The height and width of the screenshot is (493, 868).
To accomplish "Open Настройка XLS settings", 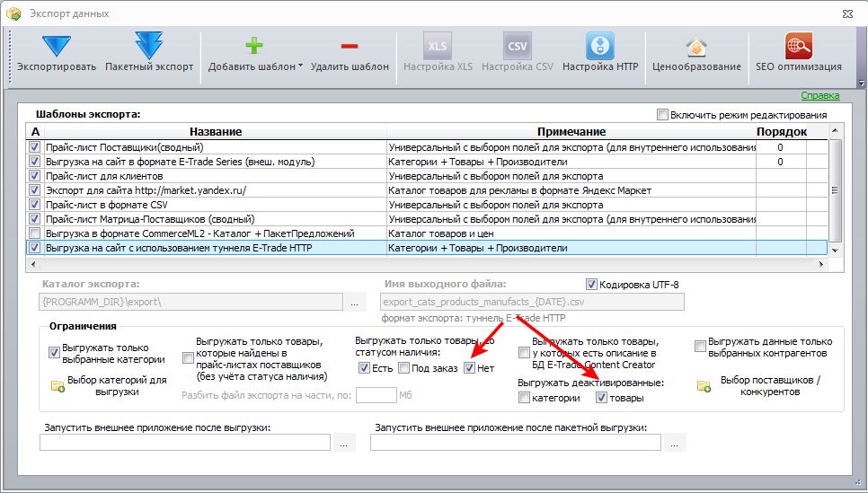I will pyautogui.click(x=438, y=52).
